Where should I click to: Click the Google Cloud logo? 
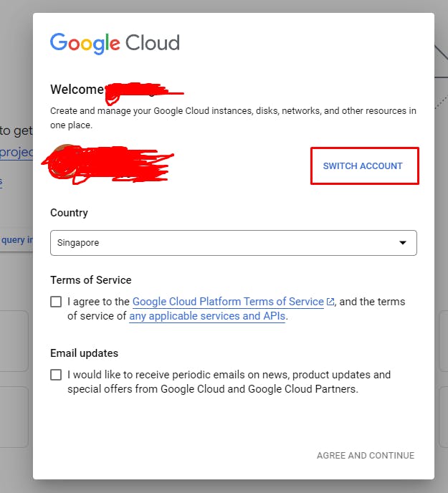click(115, 43)
